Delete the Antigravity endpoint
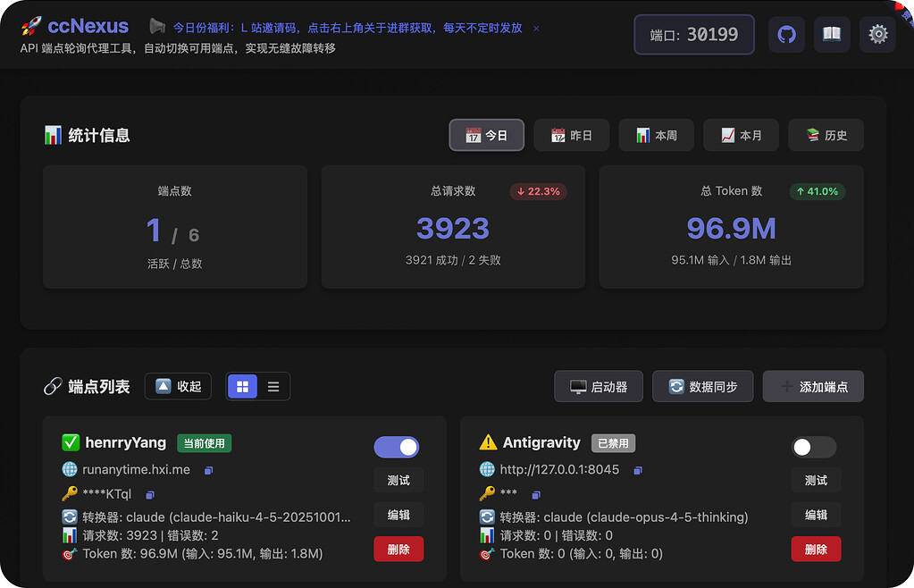 pos(816,549)
